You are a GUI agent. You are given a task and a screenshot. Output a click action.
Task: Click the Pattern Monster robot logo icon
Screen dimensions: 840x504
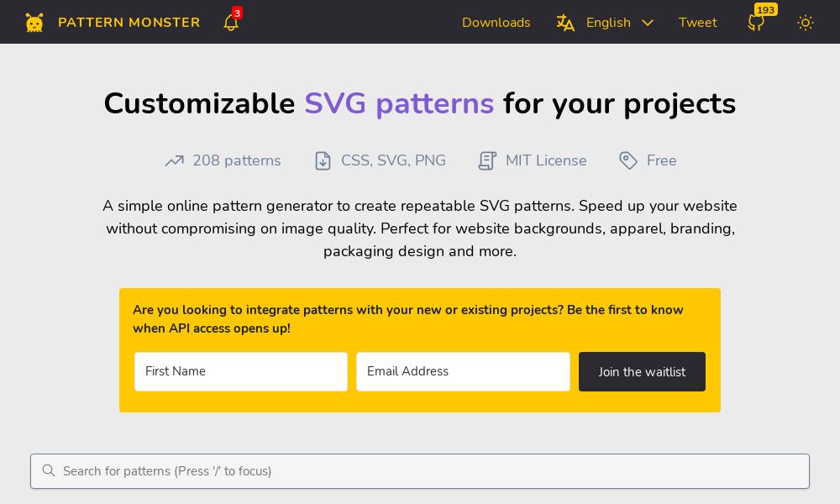34,22
